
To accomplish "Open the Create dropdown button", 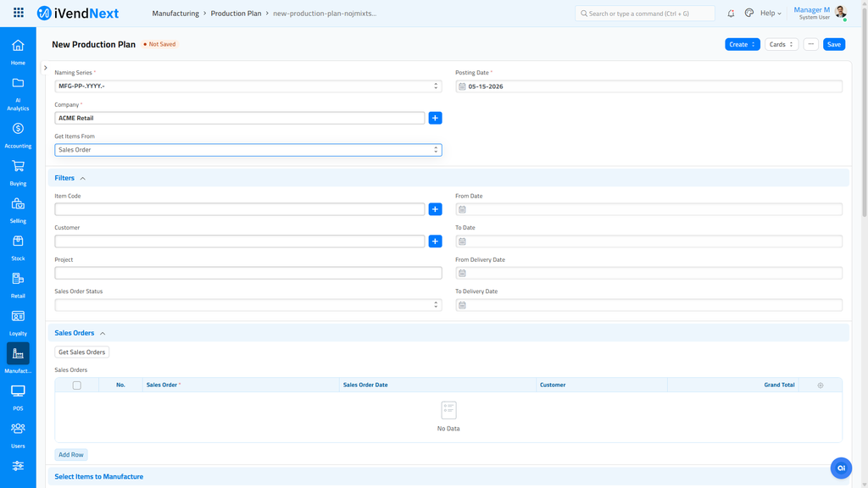I will [x=743, y=44].
